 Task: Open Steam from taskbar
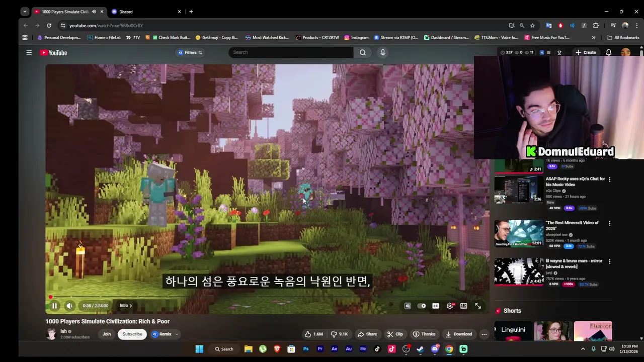click(x=420, y=349)
